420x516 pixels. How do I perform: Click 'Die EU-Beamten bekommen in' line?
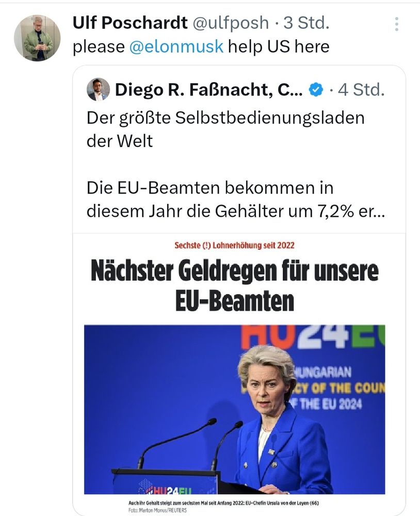pos(210,188)
